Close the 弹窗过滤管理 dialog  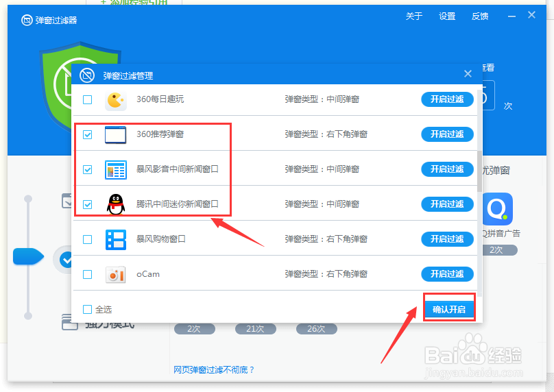click(x=468, y=74)
